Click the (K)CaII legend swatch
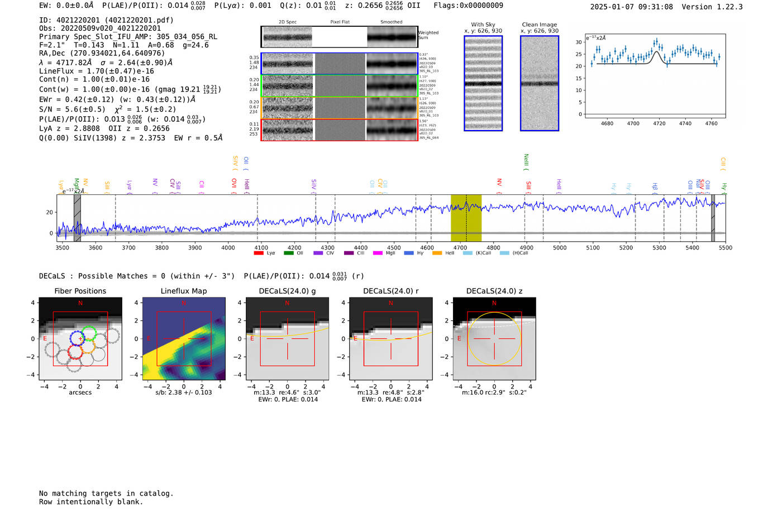 (468, 253)
